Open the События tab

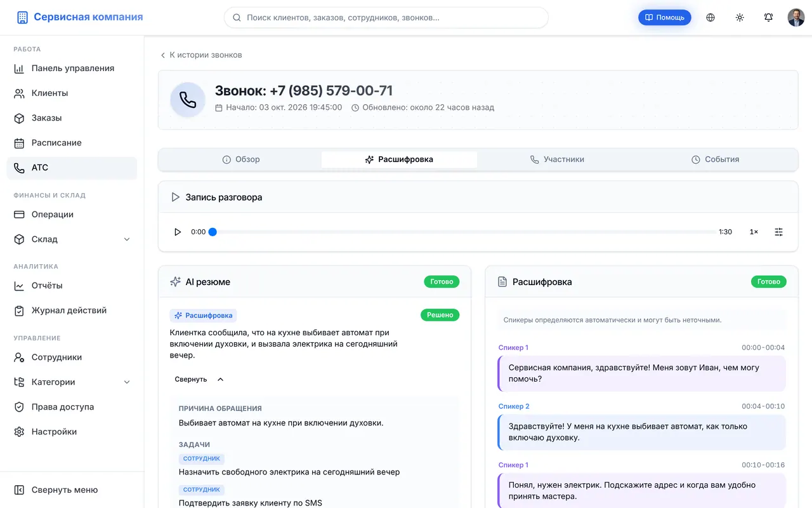pos(716,159)
